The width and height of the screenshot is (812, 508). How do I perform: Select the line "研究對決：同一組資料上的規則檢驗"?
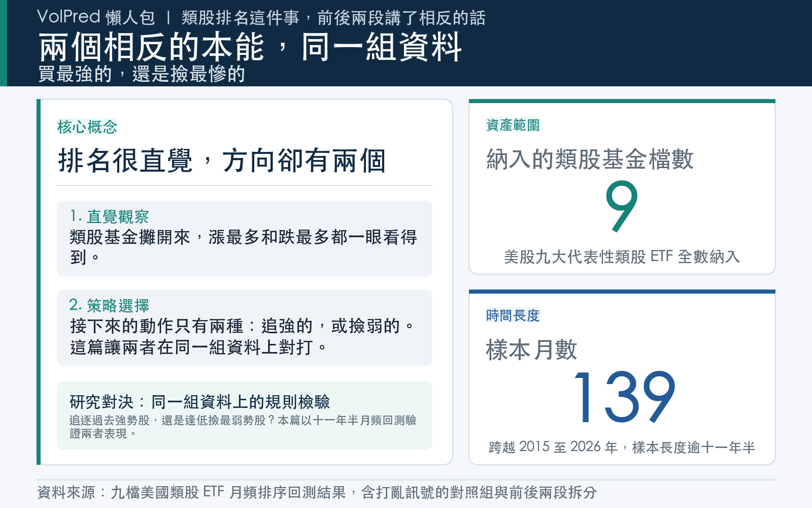[200, 402]
